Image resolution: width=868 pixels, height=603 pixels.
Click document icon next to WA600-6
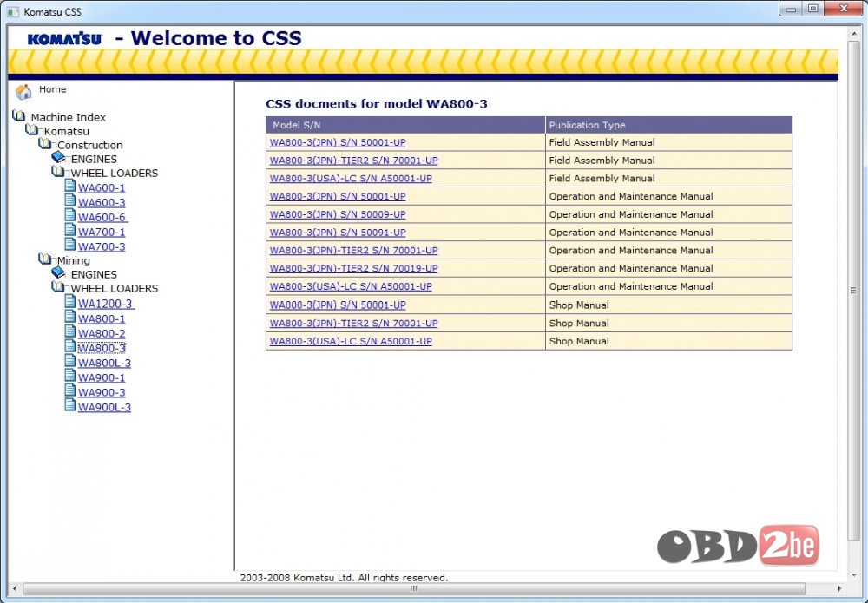click(69, 214)
